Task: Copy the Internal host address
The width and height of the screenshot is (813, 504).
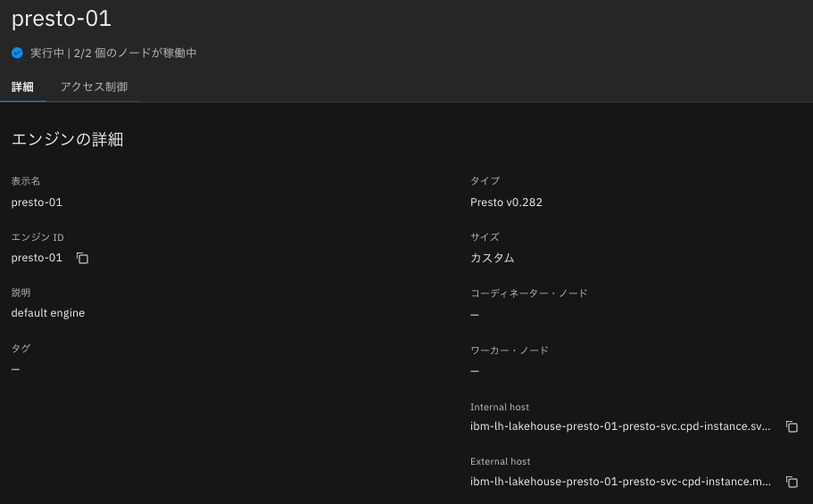Action: click(792, 426)
